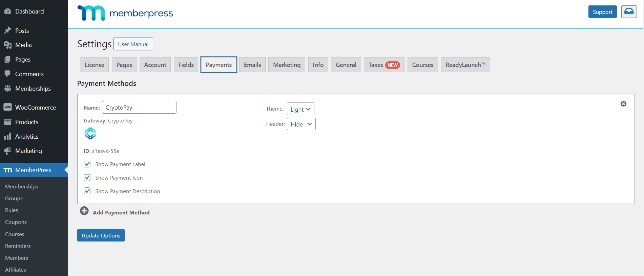Click the ID text s1ezvk-55e
This screenshot has width=644, height=276.
click(105, 151)
